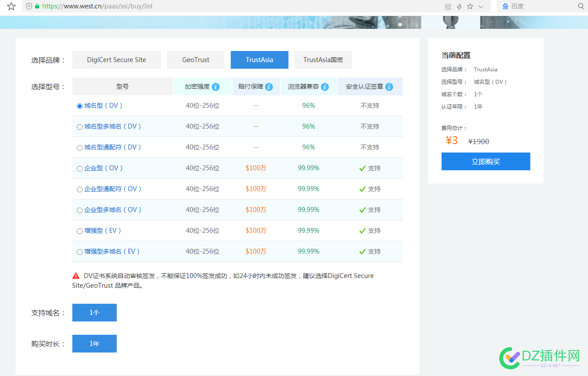
Task: Click 99.99% in 增强型(EV) row
Action: [x=308, y=231]
